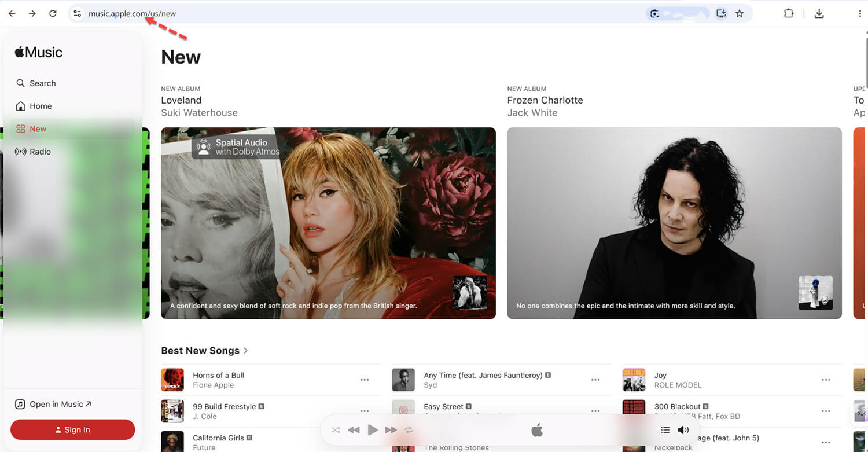View site information icon in address bar
This screenshot has width=868, height=452.
coord(77,13)
